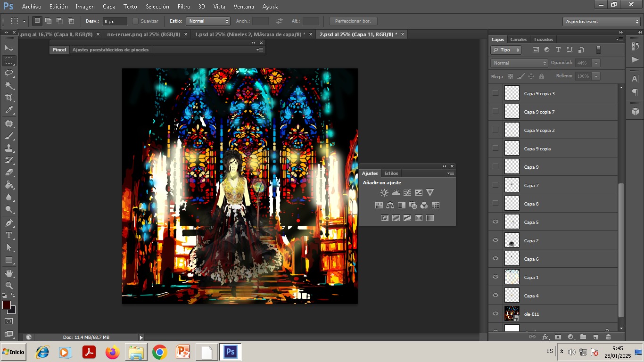Viewport: 644px width, 362px height.
Task: Create a new group folder icon
Action: point(583,337)
